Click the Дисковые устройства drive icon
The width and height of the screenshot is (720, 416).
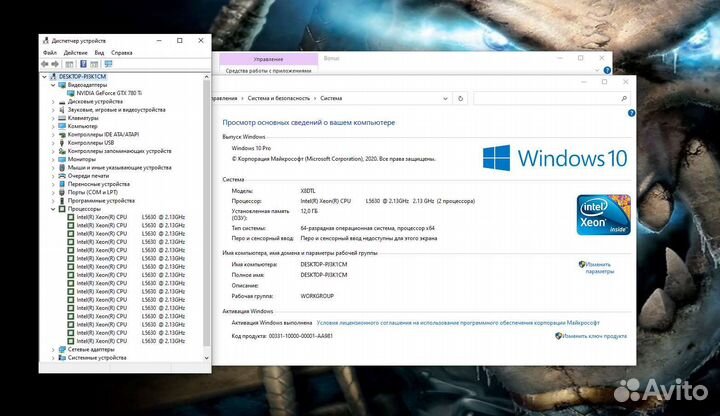62,101
